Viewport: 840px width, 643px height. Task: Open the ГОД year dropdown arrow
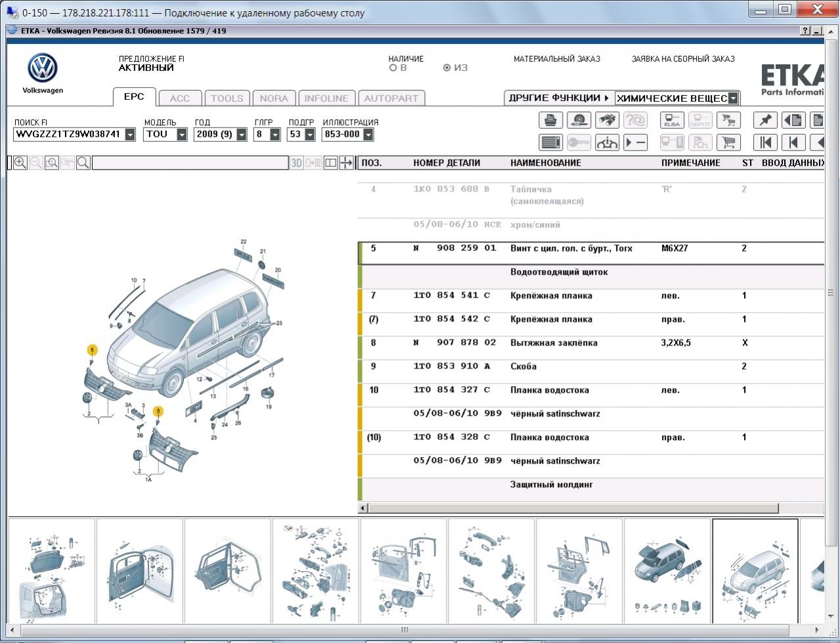242,135
